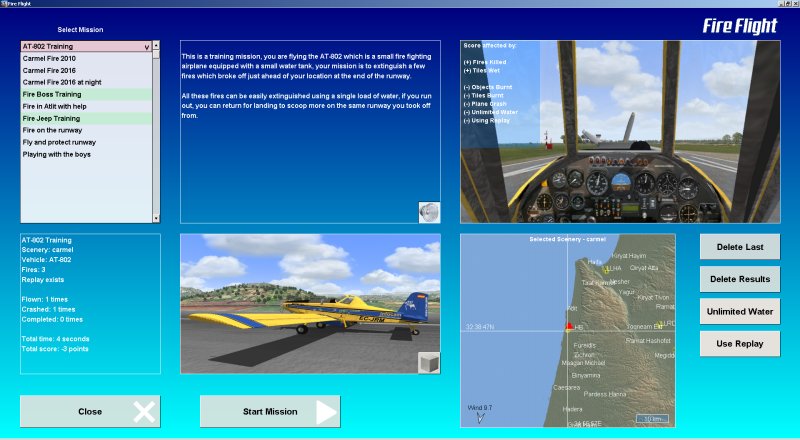This screenshot has height=440, width=800.
Task: Click the Haifa label on map
Action: pos(594,261)
